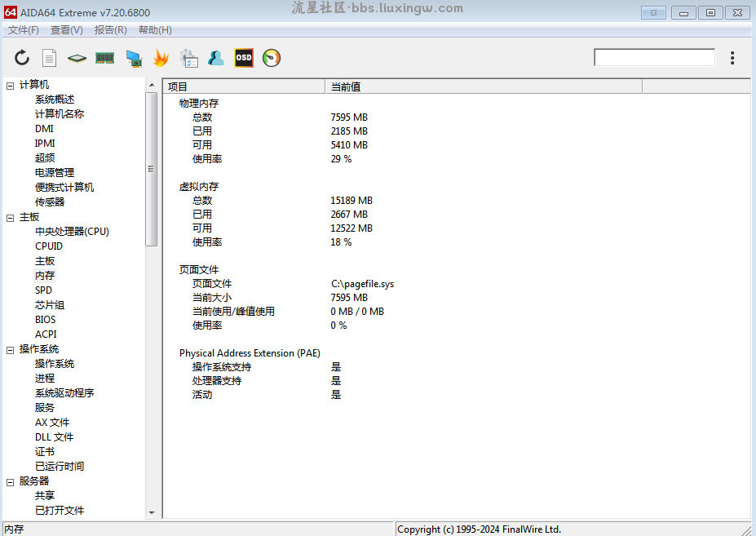Click the tree scrollbar down arrow
The width and height of the screenshot is (756, 536).
point(152,513)
